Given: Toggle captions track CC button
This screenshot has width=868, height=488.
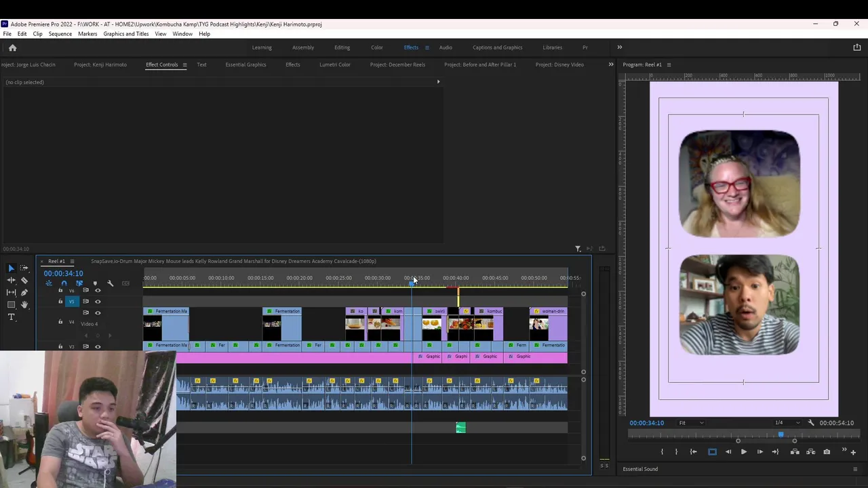Looking at the screenshot, I should (125, 283).
